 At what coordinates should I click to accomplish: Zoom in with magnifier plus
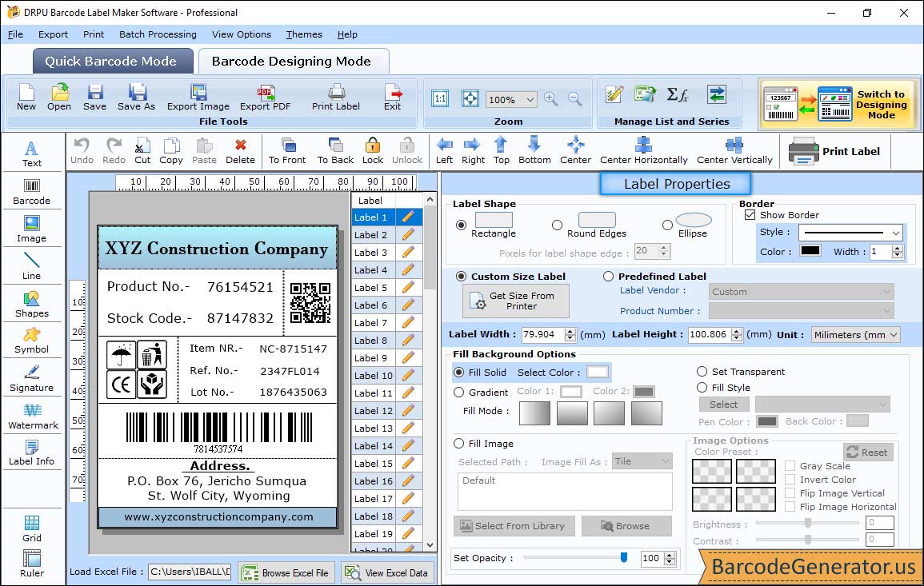[x=551, y=99]
